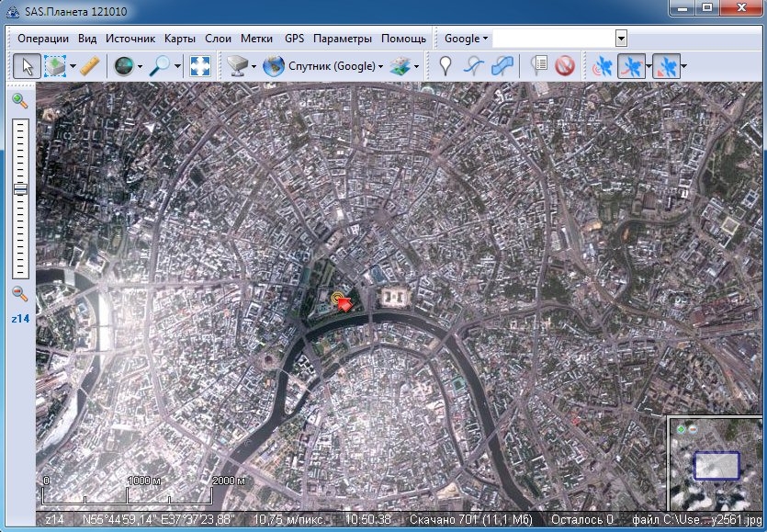The image size is (767, 532).
Task: Toggle GPS map centering button
Action: pyautogui.click(x=665, y=66)
